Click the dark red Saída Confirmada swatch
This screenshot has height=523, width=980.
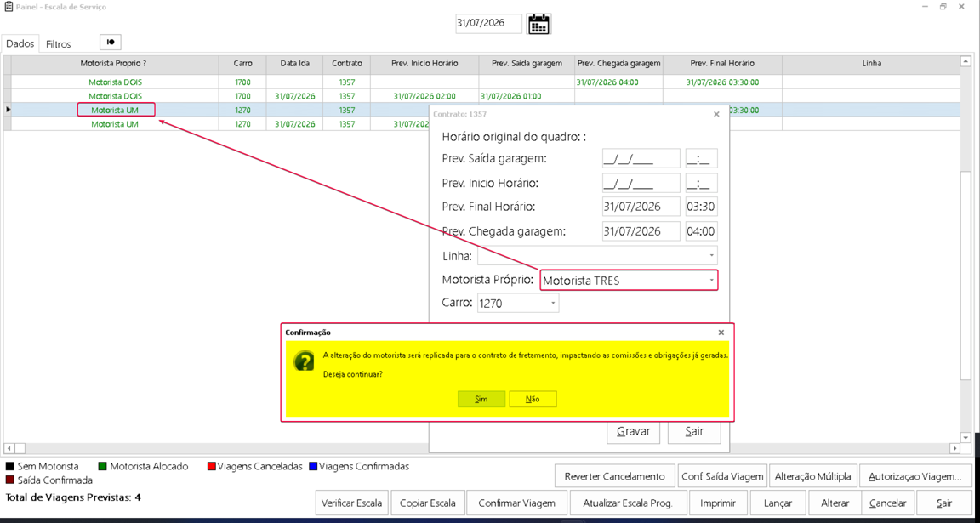point(10,480)
